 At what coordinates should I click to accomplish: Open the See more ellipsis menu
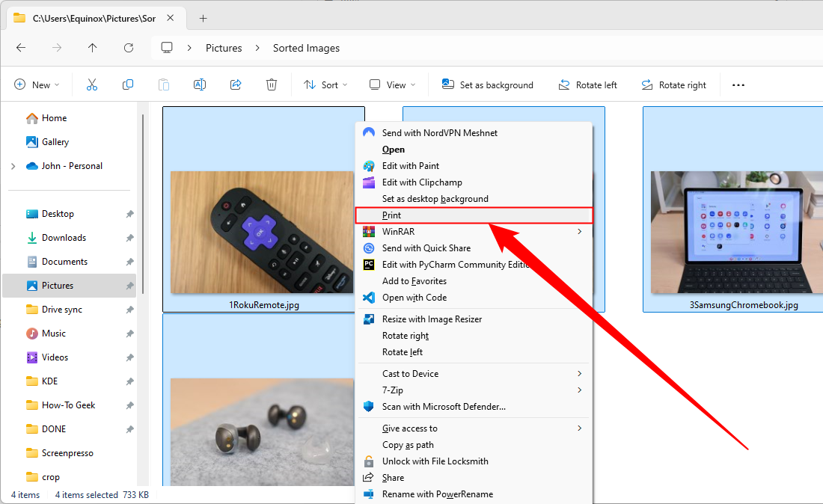click(738, 85)
